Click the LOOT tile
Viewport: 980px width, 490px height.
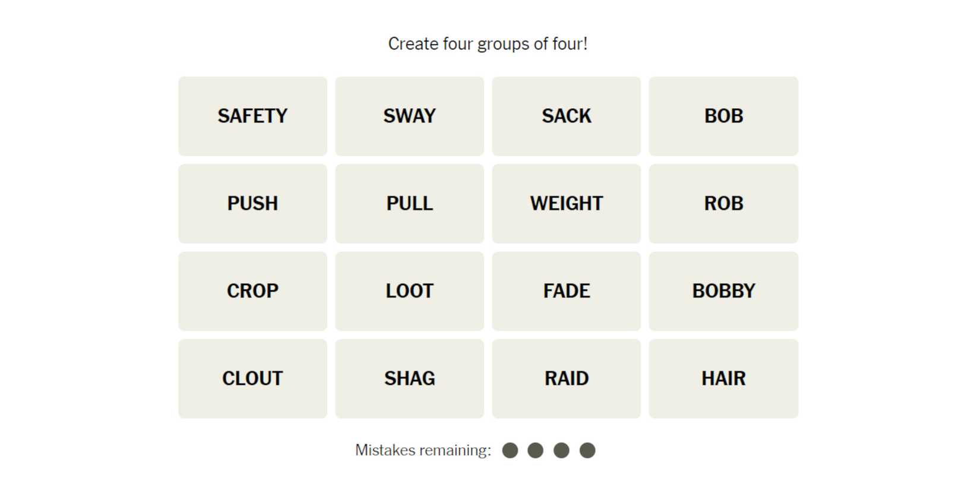pyautogui.click(x=409, y=290)
